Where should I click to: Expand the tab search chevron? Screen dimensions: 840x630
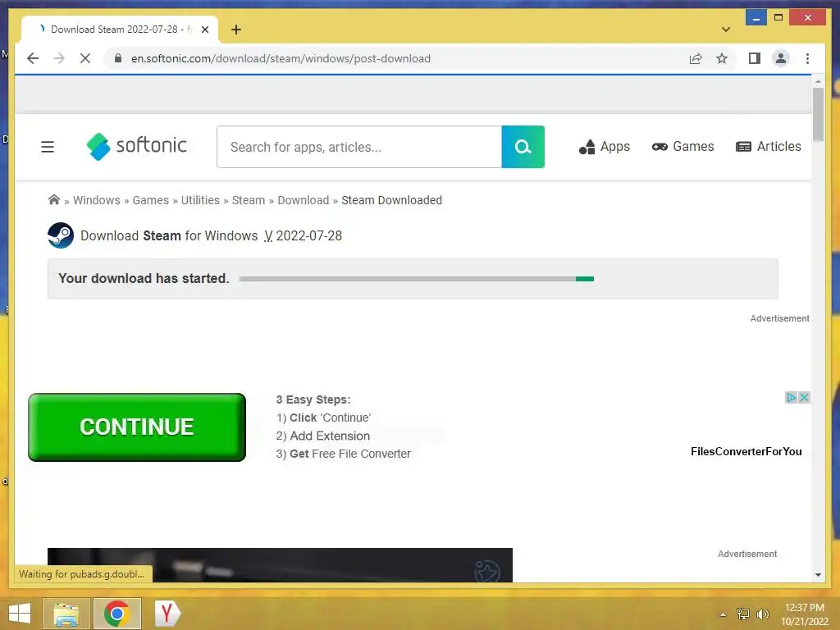pyautogui.click(x=726, y=30)
